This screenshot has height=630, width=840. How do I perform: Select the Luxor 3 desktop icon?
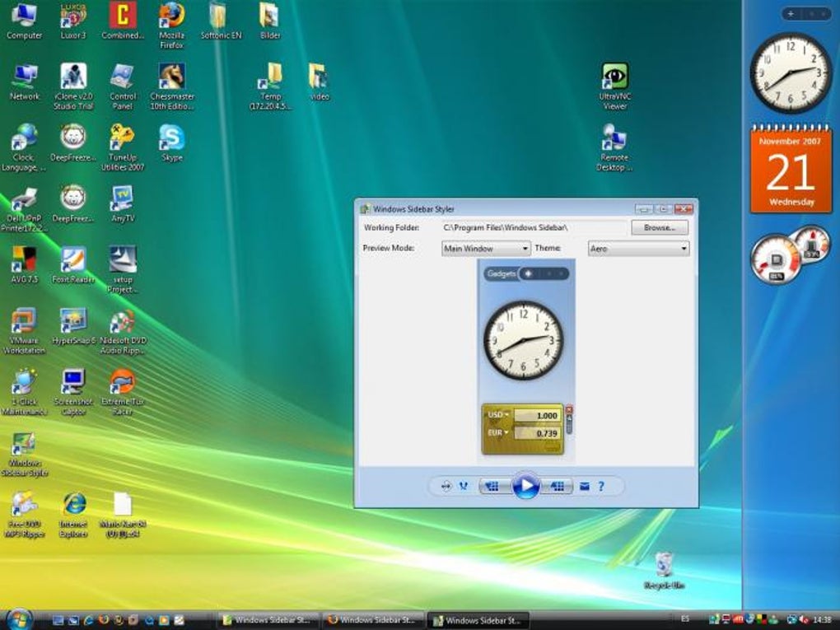pos(73,21)
